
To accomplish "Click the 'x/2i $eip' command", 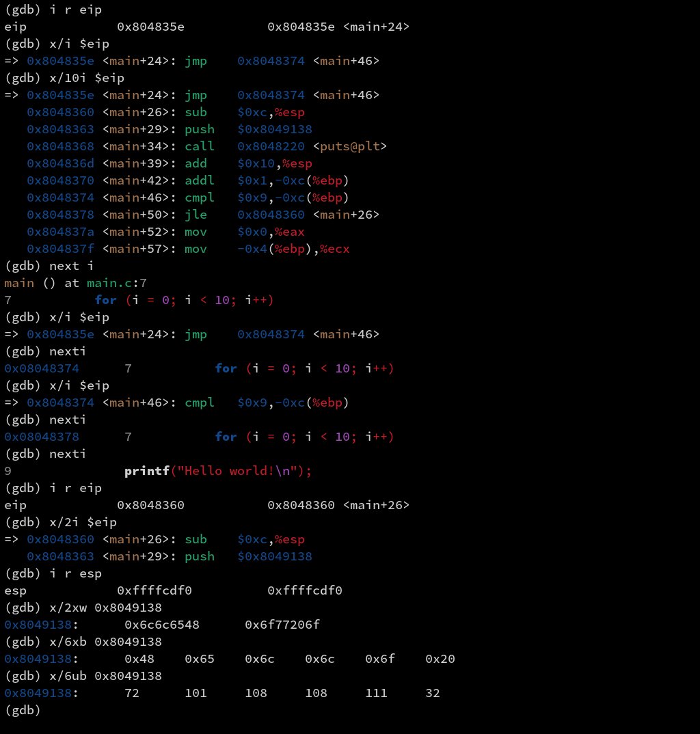I will (83, 522).
